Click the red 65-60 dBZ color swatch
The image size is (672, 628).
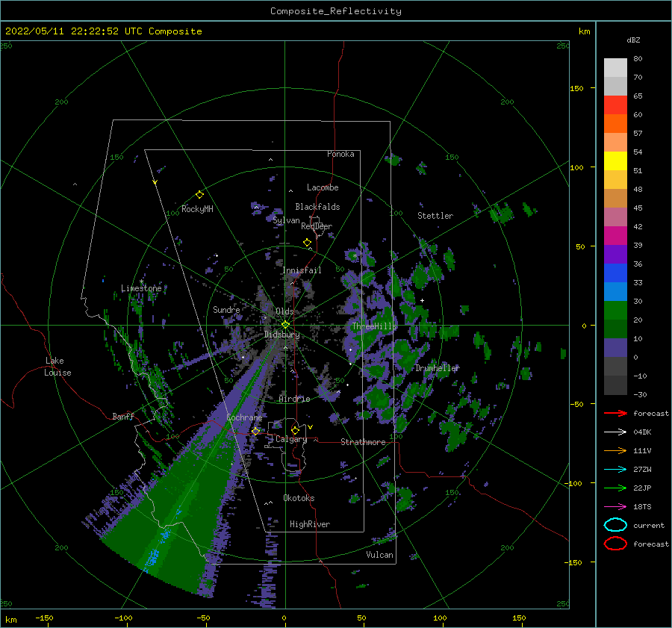tap(615, 105)
